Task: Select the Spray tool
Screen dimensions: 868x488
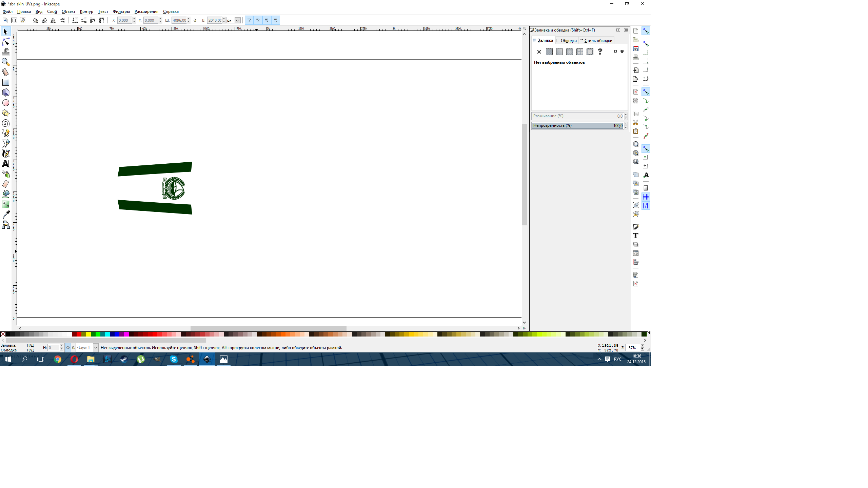Action: [x=5, y=174]
